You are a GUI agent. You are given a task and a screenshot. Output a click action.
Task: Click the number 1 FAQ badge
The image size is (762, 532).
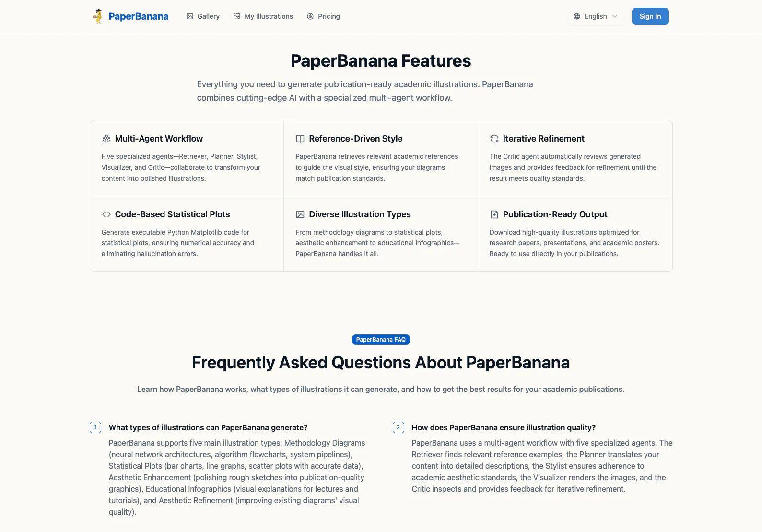coord(95,427)
